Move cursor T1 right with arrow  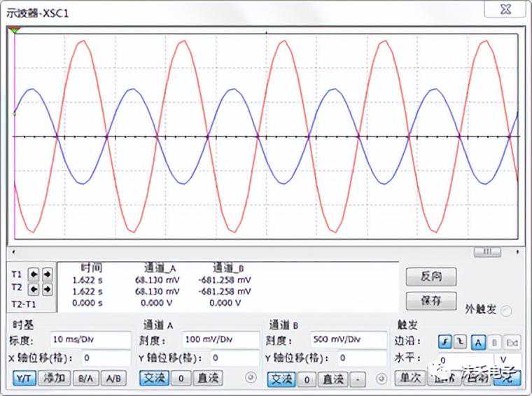47,274
